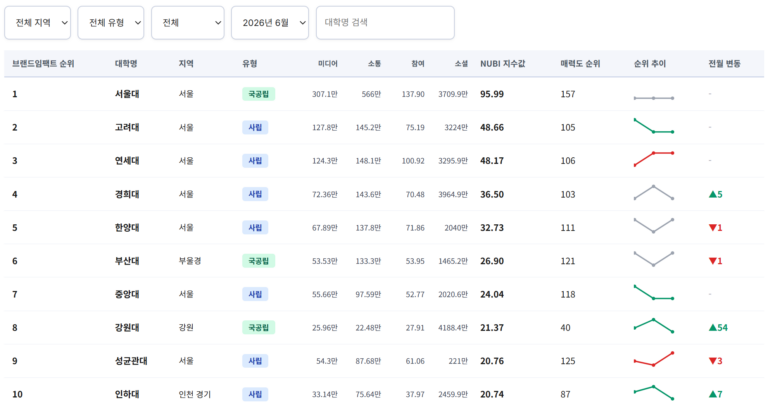The width and height of the screenshot is (768, 406).
Task: Open 한양대 university name
Action: point(127,228)
